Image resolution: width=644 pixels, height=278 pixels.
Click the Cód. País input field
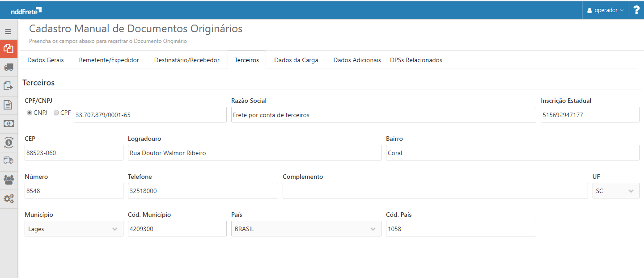pos(461,229)
